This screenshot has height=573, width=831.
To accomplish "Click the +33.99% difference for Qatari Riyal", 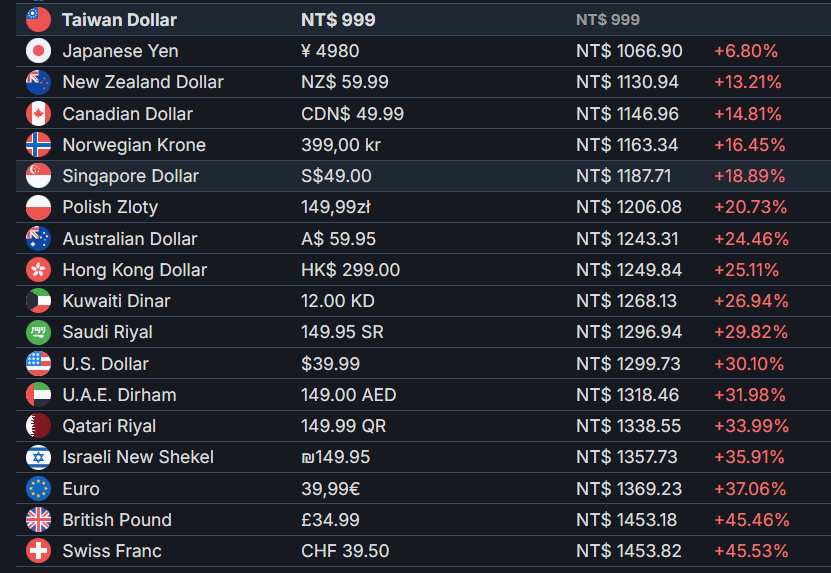I will pos(751,426).
